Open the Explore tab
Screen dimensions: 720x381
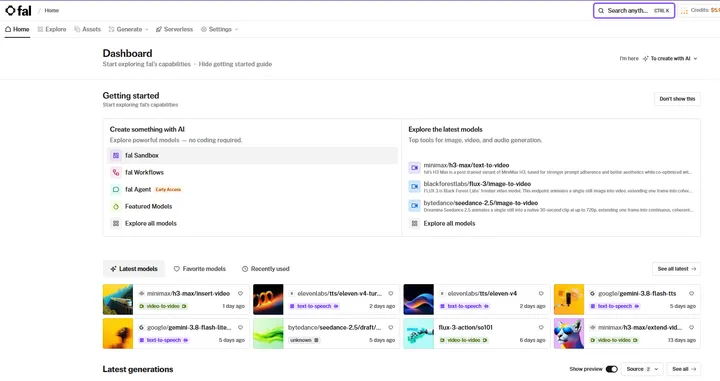pyautogui.click(x=52, y=29)
